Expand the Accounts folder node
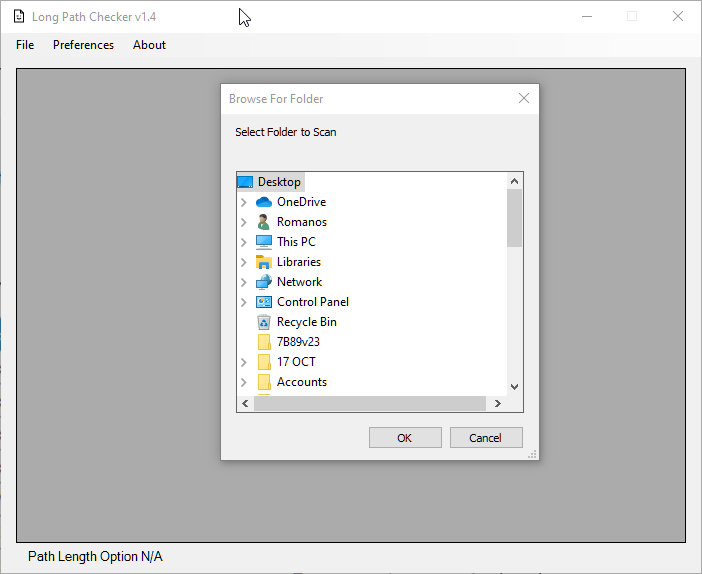The image size is (702, 574). click(244, 382)
